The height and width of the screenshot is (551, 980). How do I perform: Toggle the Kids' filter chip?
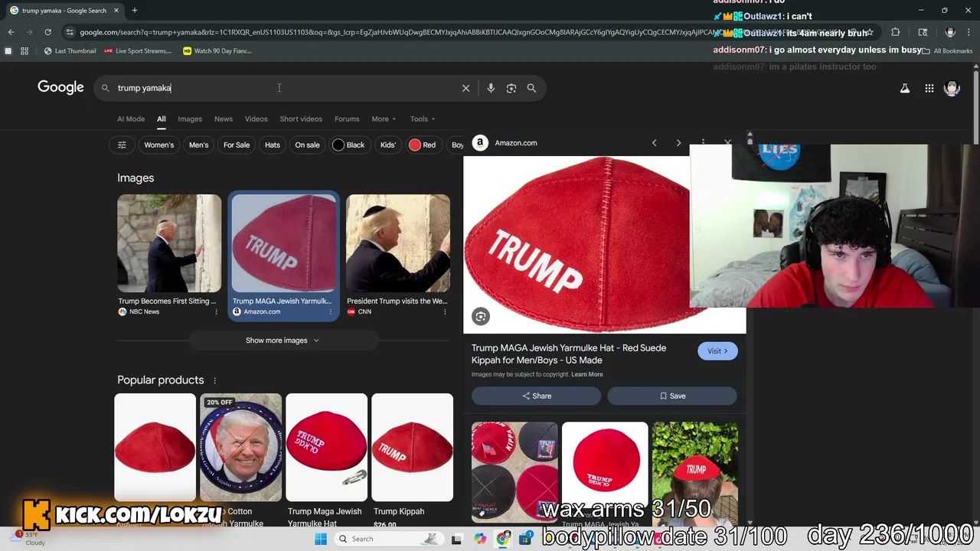(x=388, y=145)
